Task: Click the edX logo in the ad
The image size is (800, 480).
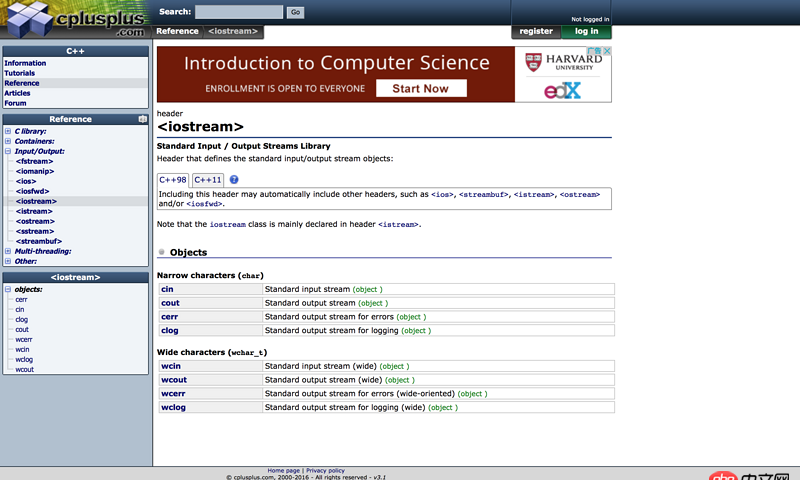Action: pos(562,91)
